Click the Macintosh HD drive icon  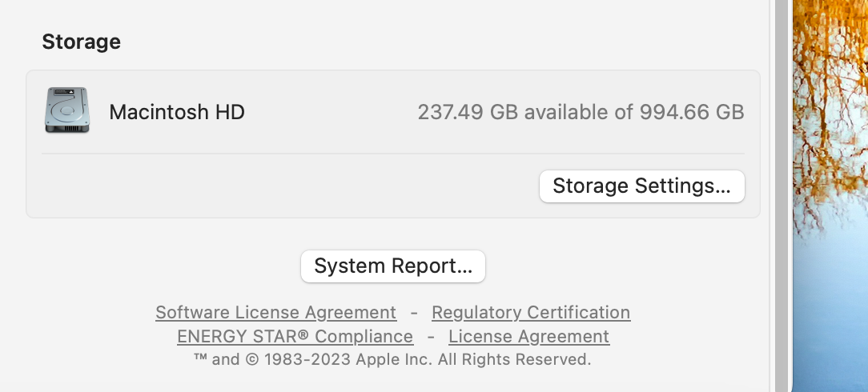coord(67,110)
